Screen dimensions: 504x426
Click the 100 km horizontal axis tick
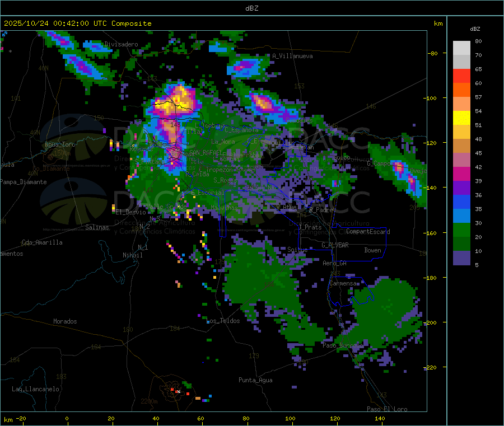tap(290, 418)
